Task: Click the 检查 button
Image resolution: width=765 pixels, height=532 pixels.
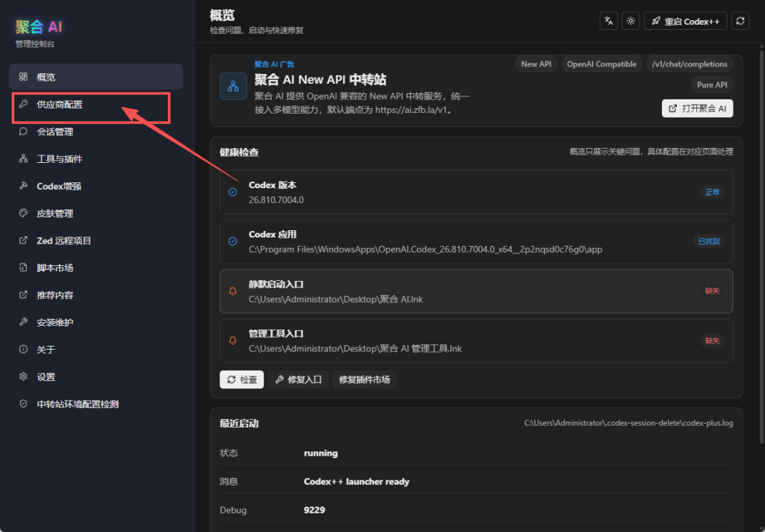Action: click(x=241, y=380)
